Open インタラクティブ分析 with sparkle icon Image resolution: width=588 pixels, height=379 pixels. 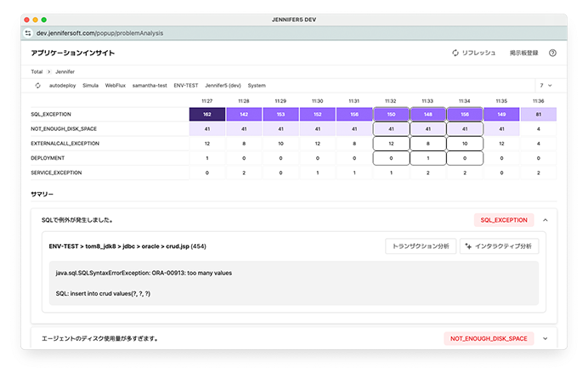(499, 246)
